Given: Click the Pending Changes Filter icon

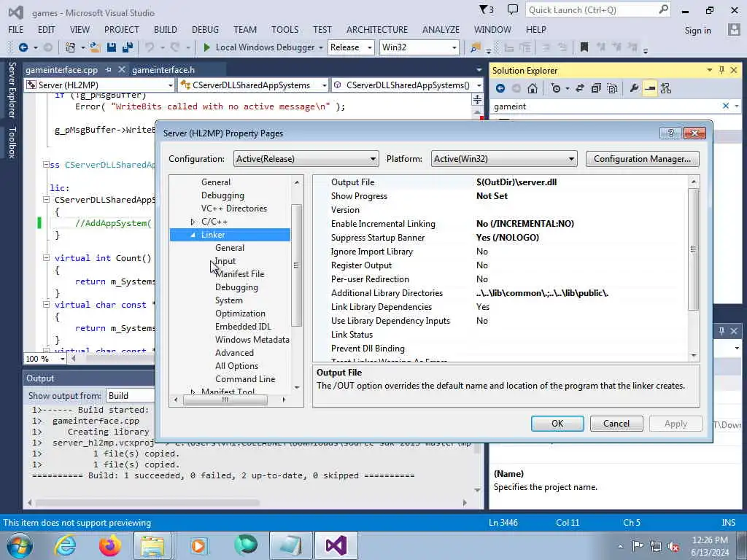Looking at the screenshot, I should click(x=555, y=88).
